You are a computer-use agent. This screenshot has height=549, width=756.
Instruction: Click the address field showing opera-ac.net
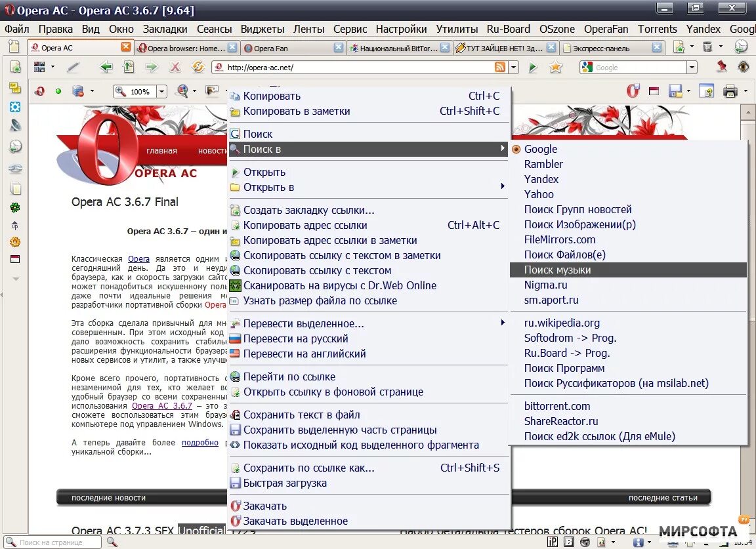pyautogui.click(x=359, y=68)
